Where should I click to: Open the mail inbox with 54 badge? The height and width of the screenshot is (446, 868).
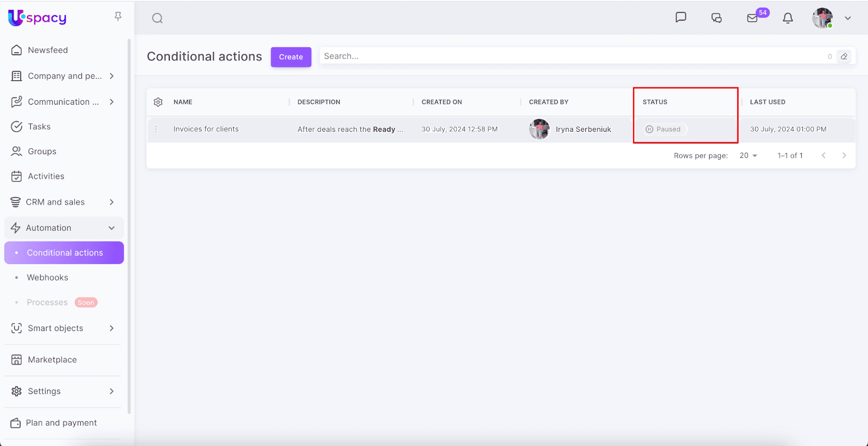(752, 18)
